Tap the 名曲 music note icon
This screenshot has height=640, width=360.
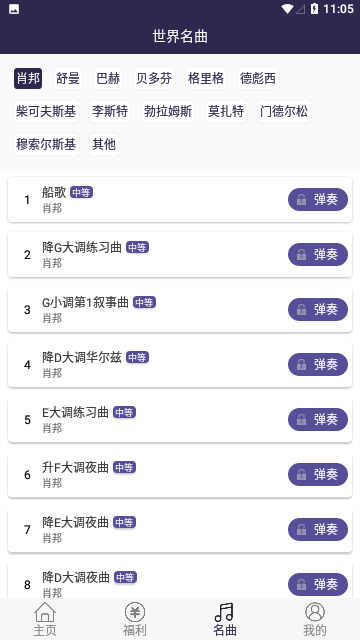pyautogui.click(x=224, y=613)
